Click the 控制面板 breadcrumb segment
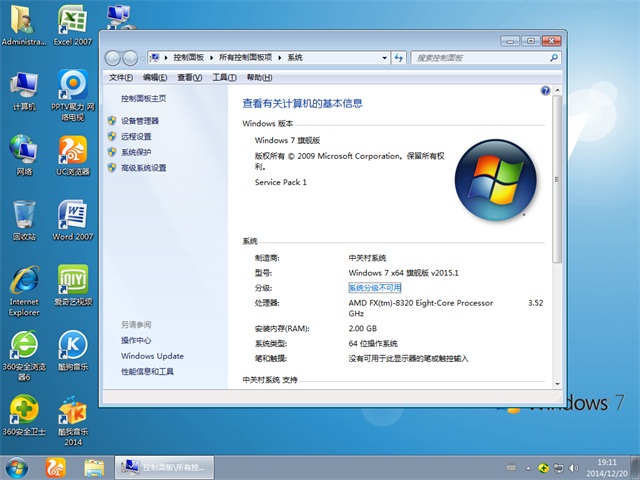Viewport: 640px width, 480px height. point(189,58)
